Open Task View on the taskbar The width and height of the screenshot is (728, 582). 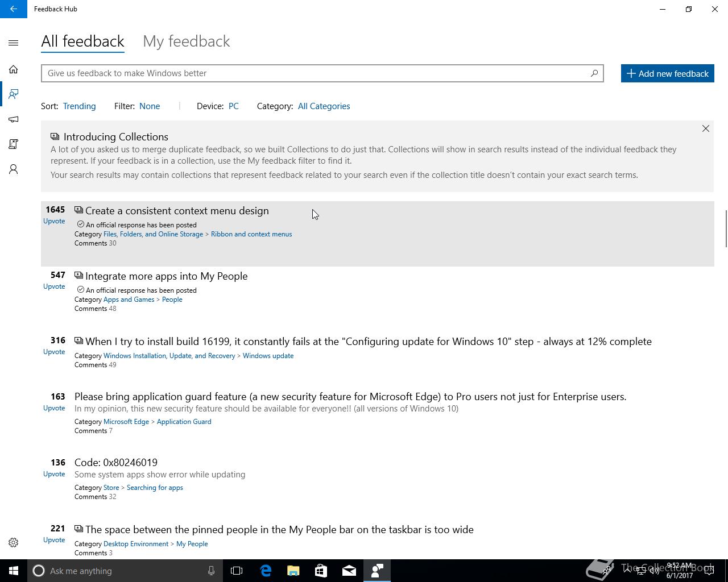click(x=237, y=571)
